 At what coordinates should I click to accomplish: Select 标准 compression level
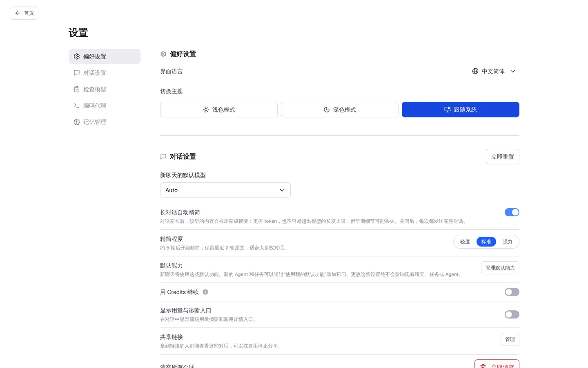(x=486, y=242)
